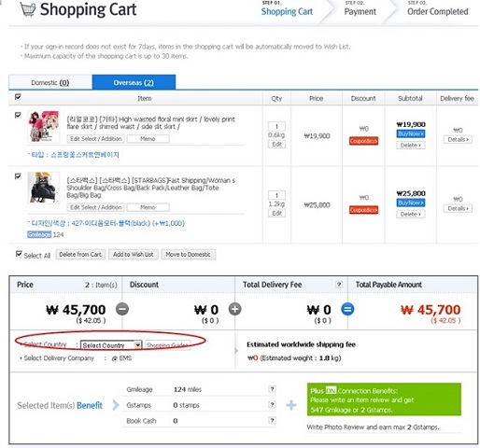480x448 pixels.
Task: Select the EMS delivery company radio button
Action: 115,358
